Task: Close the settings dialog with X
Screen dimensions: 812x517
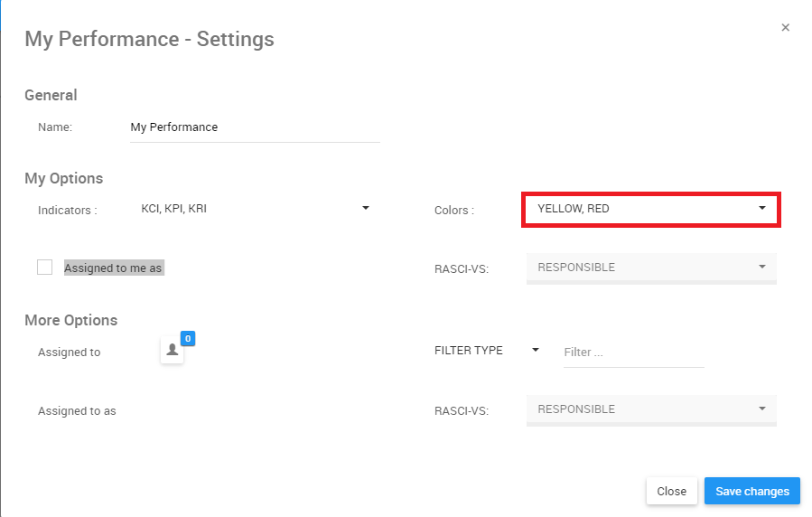Action: point(786,28)
